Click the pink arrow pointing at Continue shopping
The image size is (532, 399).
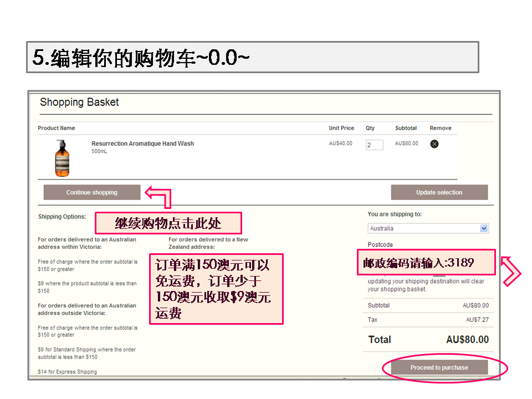tap(158, 195)
